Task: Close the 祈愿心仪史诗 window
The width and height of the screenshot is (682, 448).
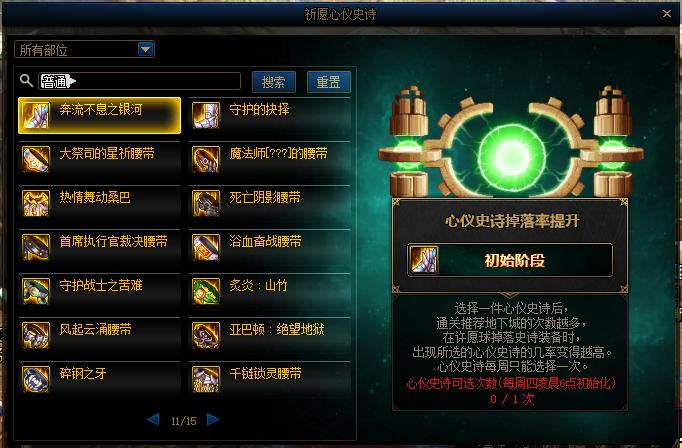Action: pos(667,14)
